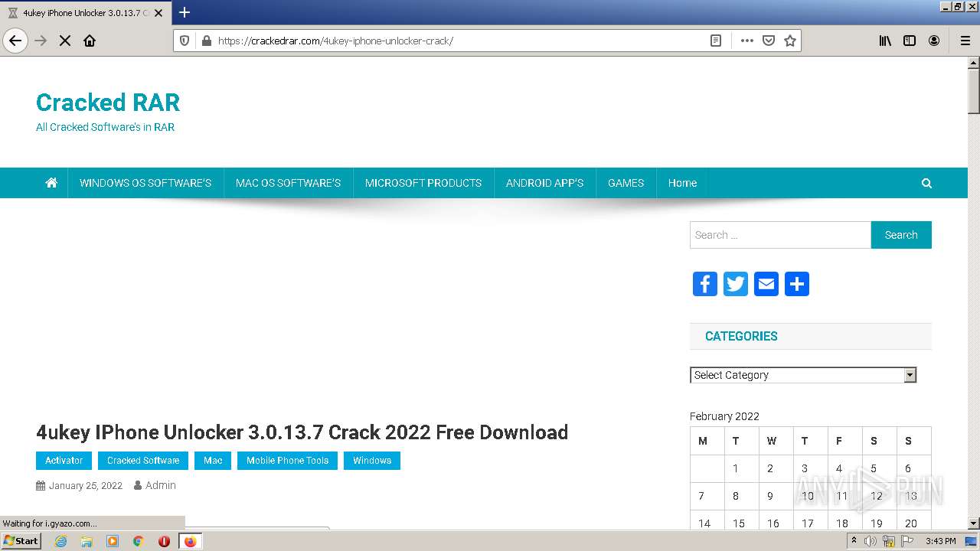
Task: Open GAMES menu item
Action: tap(626, 183)
